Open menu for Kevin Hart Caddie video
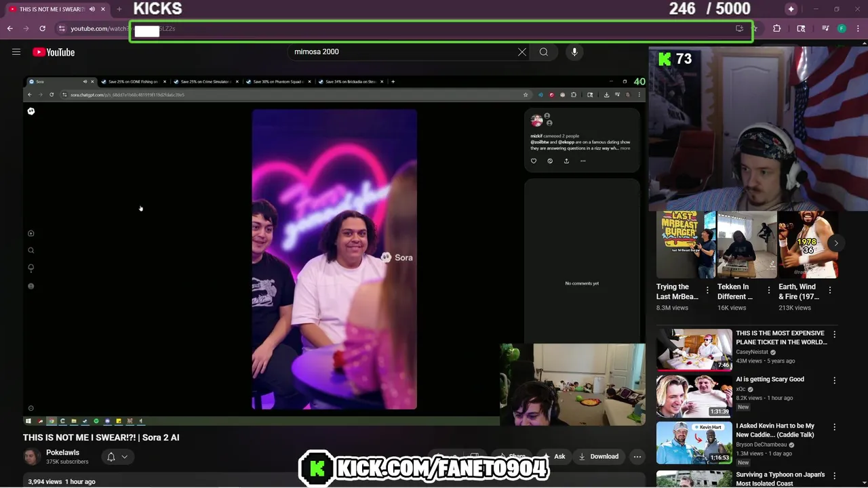The image size is (868, 488). (x=834, y=427)
